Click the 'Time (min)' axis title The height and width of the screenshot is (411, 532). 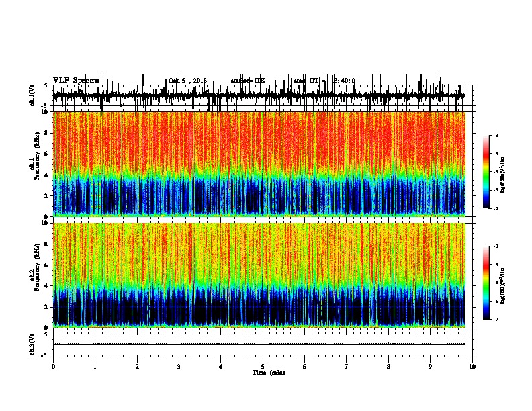(269, 373)
